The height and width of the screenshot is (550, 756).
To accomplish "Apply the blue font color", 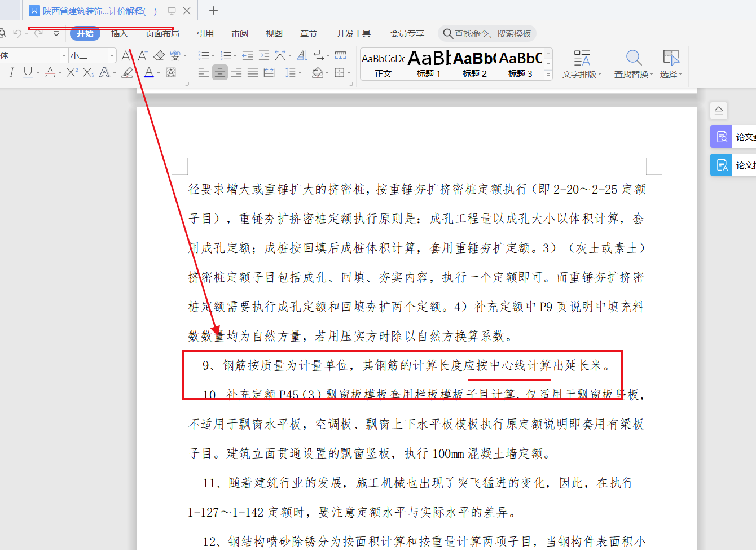I will [x=149, y=72].
